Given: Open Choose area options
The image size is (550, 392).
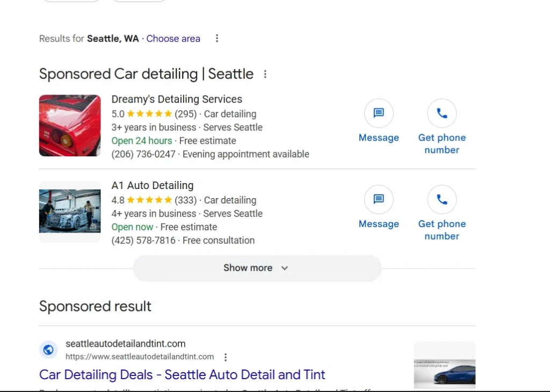Looking at the screenshot, I should click(173, 38).
